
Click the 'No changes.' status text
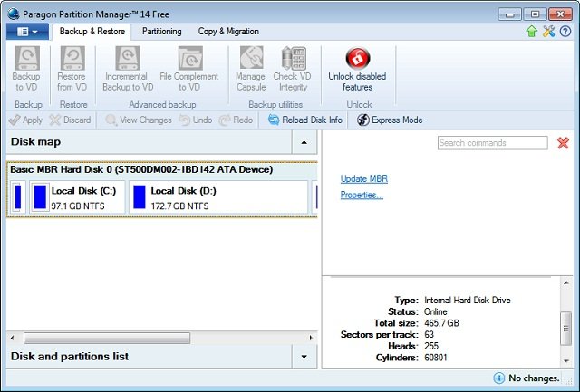[534, 378]
